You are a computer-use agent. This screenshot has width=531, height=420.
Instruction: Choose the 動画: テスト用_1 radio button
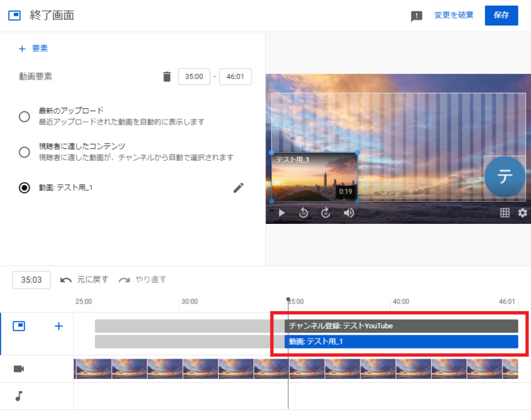pyautogui.click(x=25, y=187)
